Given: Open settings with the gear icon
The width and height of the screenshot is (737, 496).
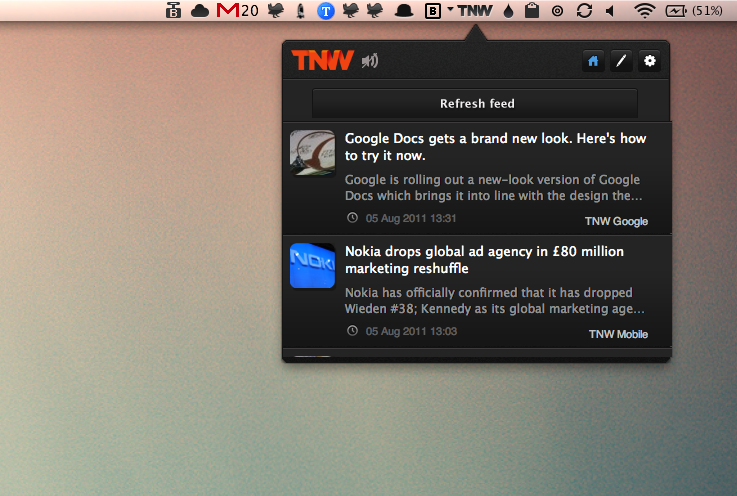Looking at the screenshot, I should point(649,61).
